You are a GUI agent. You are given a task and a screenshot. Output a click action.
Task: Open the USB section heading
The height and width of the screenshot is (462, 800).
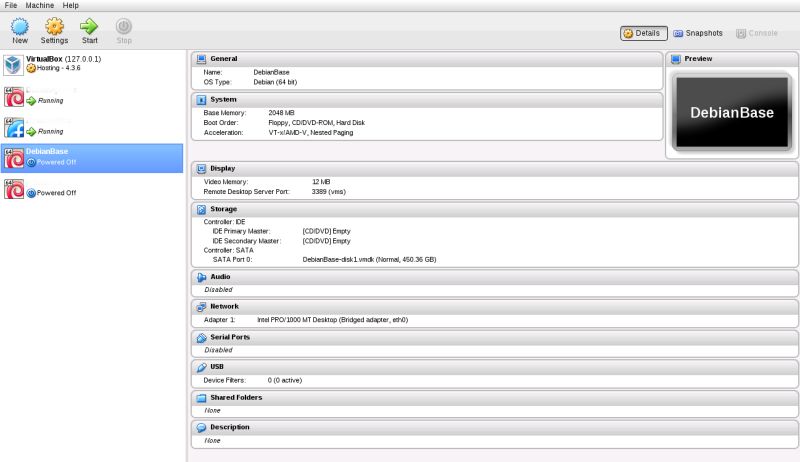[x=217, y=367]
